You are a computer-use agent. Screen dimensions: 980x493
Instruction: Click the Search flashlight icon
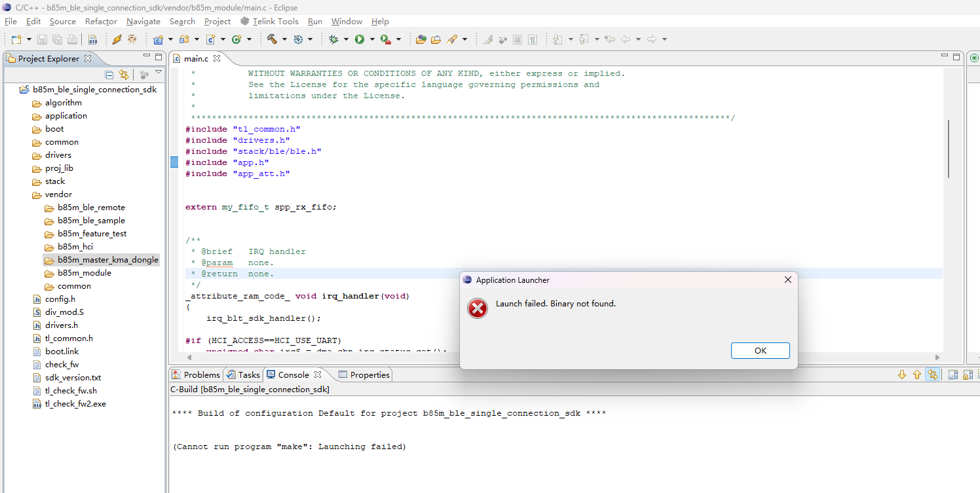[x=451, y=39]
